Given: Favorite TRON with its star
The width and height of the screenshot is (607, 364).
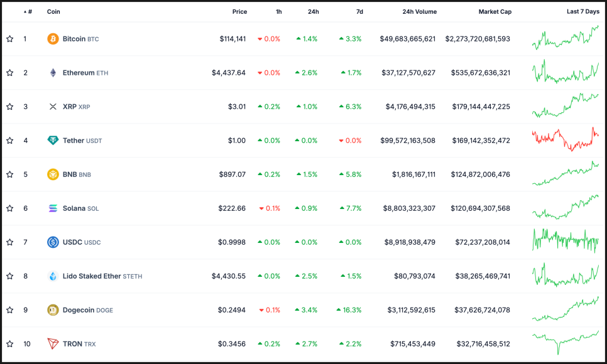Looking at the screenshot, I should click(x=10, y=343).
